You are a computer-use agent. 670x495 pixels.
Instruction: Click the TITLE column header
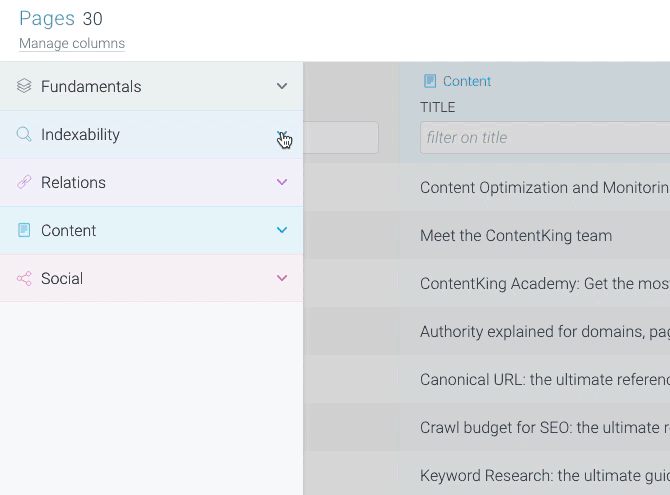(x=438, y=107)
